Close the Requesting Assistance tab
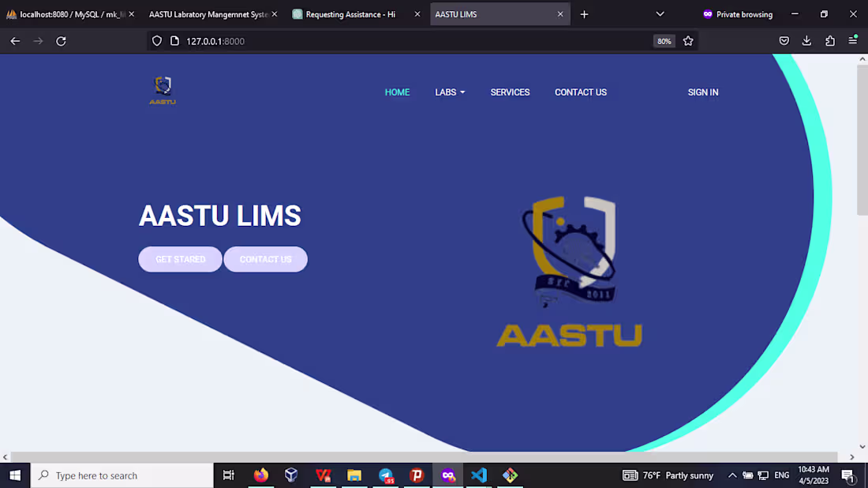868x488 pixels. point(417,14)
